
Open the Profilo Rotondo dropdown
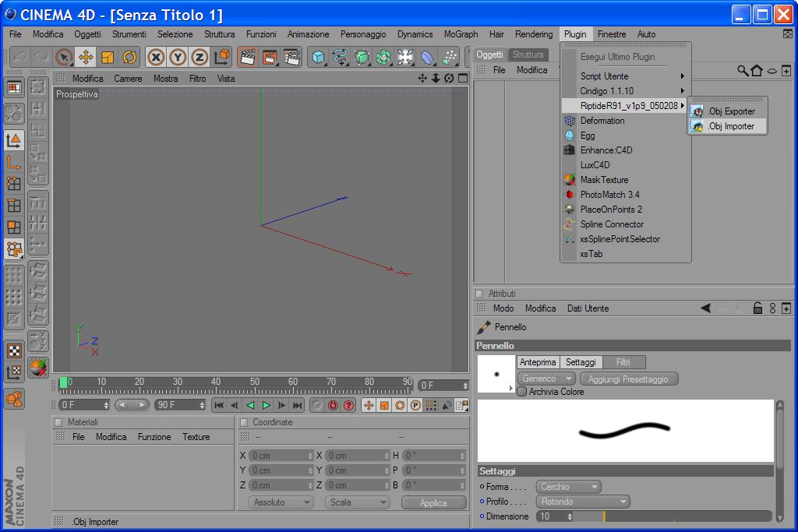pos(583,502)
